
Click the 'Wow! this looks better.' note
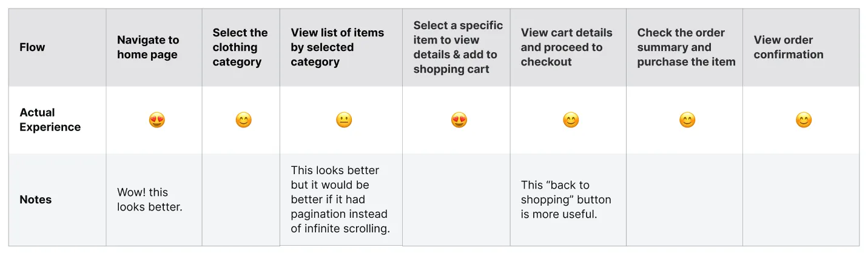coord(150,200)
